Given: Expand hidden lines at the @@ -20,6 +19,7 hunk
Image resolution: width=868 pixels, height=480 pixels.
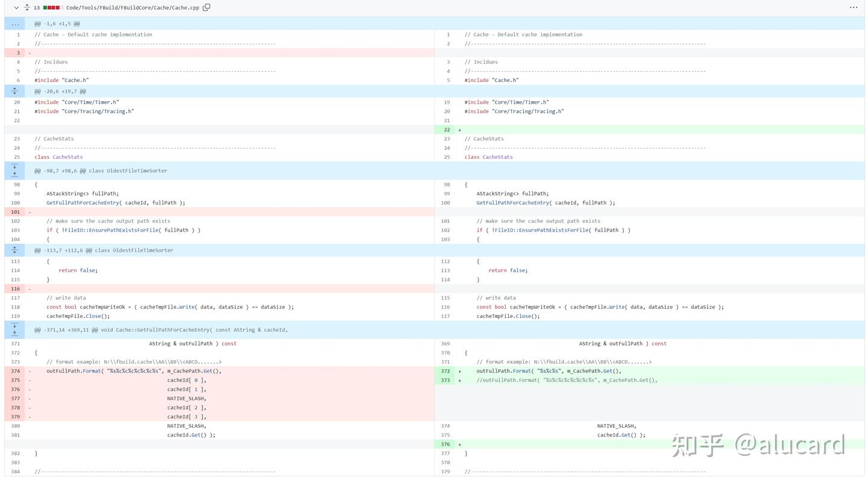Looking at the screenshot, I should pyautogui.click(x=14, y=92).
